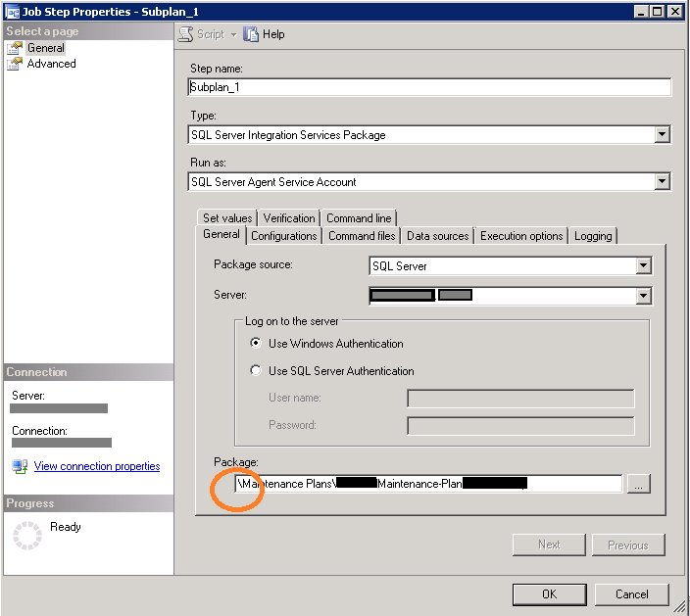690x616 pixels.
Task: Switch to the Data sources tab
Action: (437, 236)
